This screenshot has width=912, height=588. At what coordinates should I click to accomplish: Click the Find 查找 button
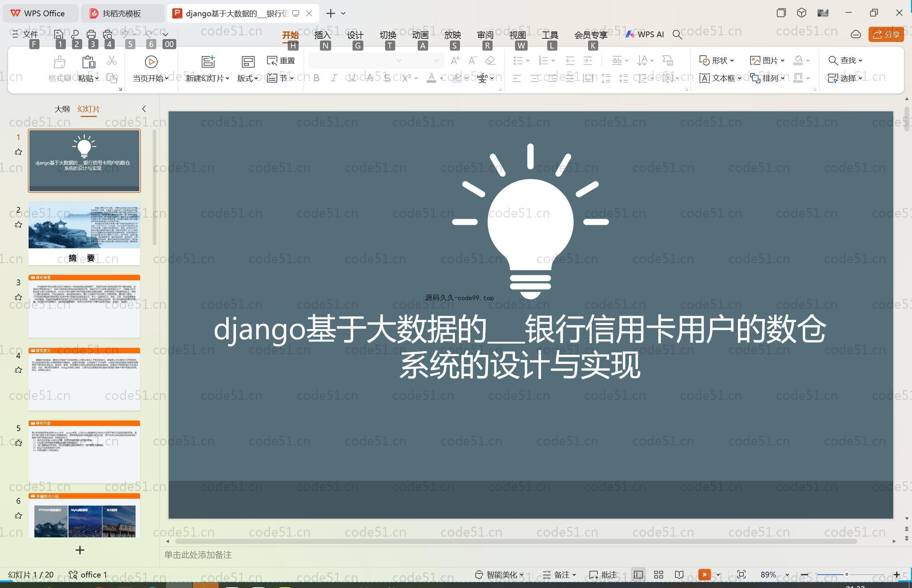pos(845,60)
